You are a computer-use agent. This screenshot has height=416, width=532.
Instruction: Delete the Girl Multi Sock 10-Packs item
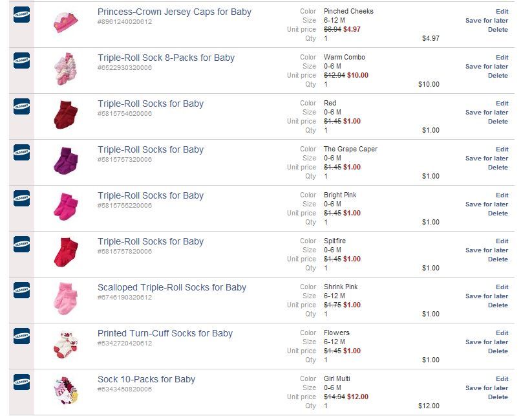[x=498, y=397]
